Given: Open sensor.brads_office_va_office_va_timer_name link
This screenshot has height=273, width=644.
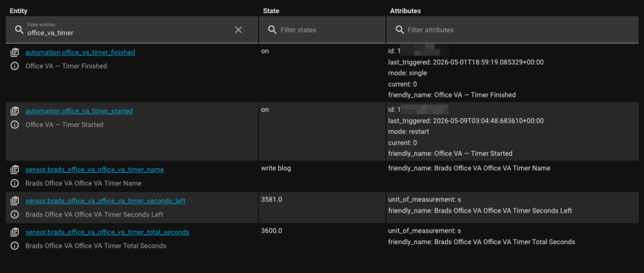Looking at the screenshot, I should [94, 170].
